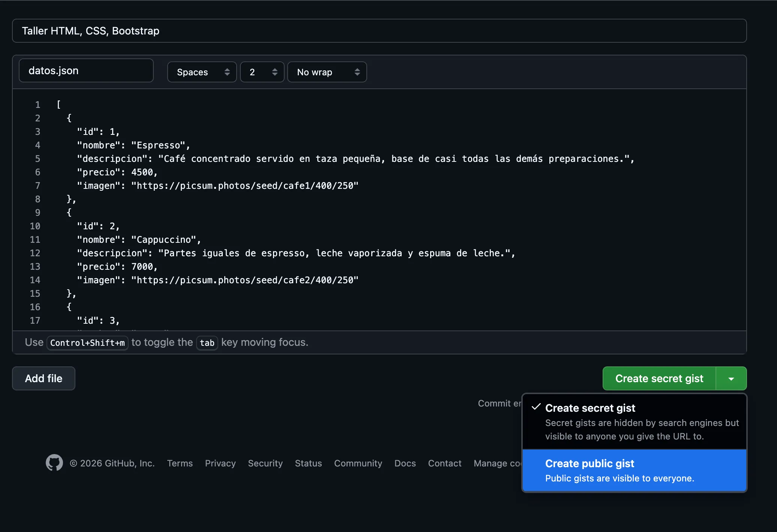Viewport: 777px width, 532px height.
Task: Place cursor on "nombre": "Cappuccino" line
Action: click(x=139, y=239)
